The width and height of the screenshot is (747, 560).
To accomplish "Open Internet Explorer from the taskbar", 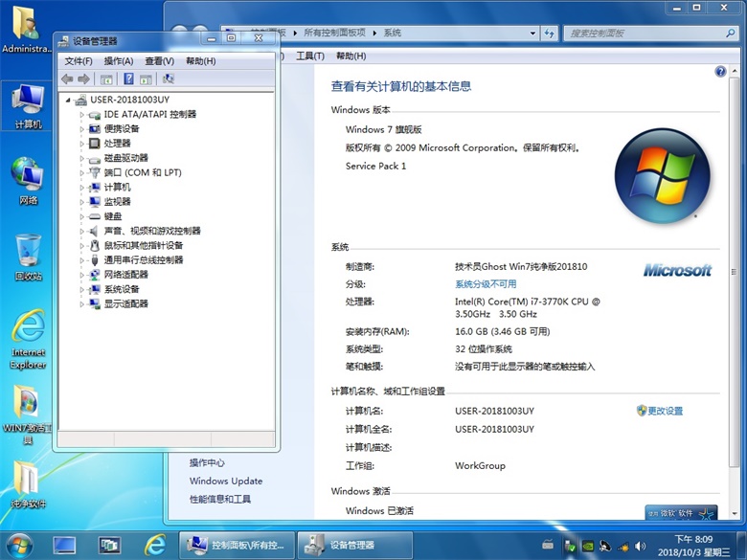I will 154,545.
